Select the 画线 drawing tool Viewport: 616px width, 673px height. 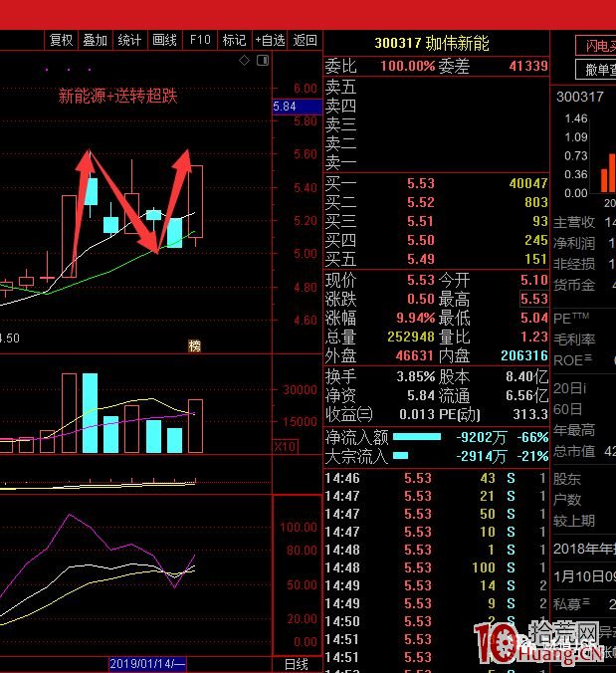[x=165, y=41]
